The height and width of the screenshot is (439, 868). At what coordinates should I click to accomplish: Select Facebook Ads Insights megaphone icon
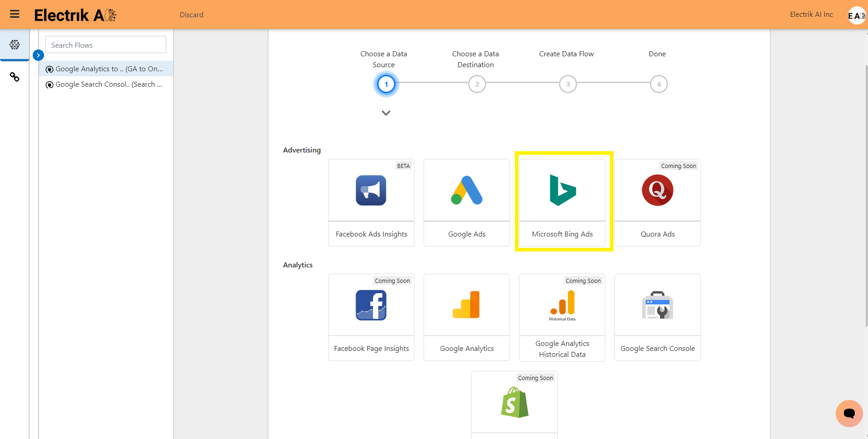(371, 190)
